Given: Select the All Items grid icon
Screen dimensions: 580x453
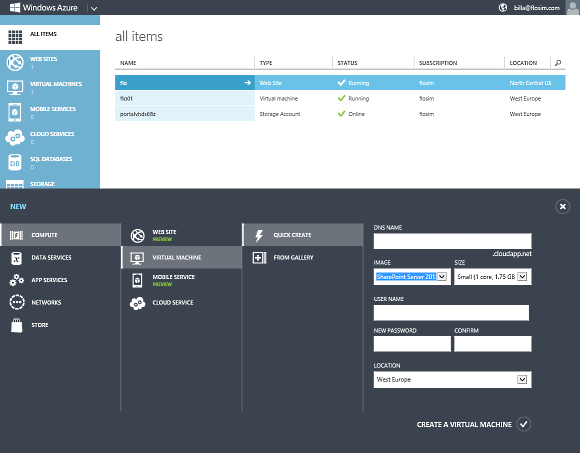Looking at the screenshot, I should click(x=15, y=37).
